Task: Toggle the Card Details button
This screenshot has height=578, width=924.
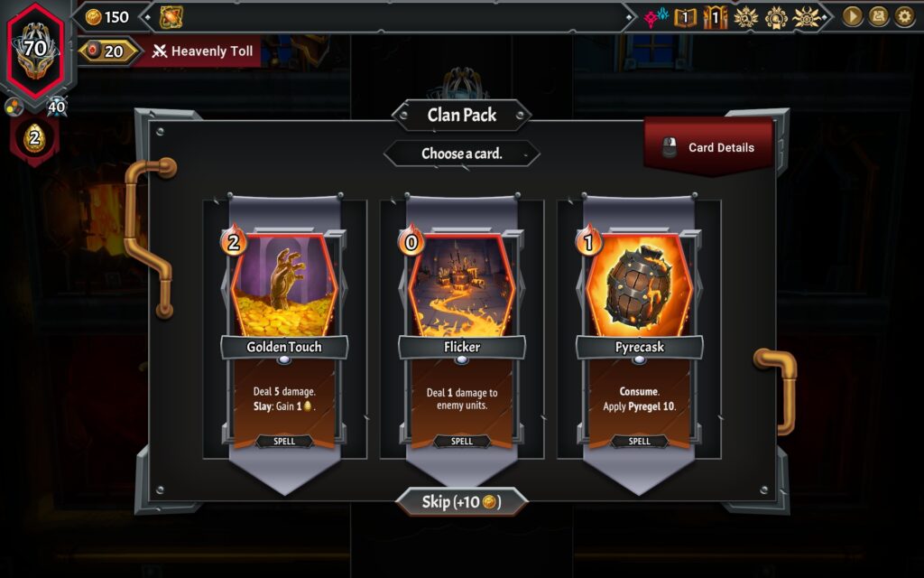Action: tap(708, 147)
